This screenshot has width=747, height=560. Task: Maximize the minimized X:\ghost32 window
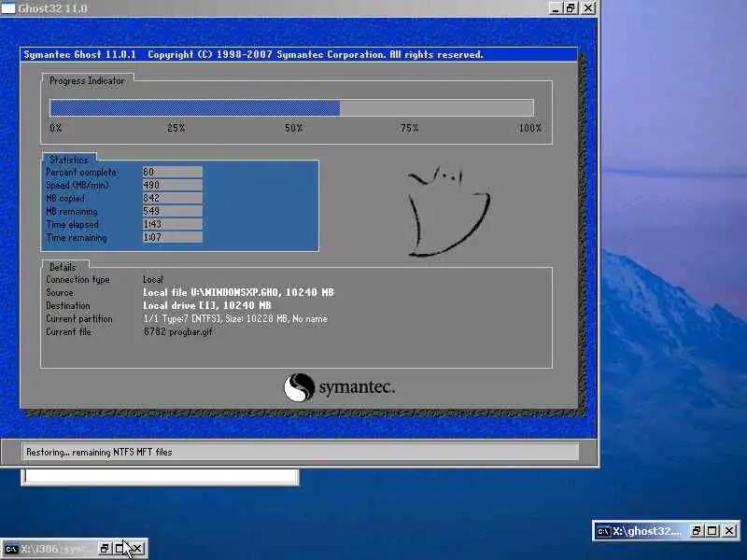pos(712,530)
